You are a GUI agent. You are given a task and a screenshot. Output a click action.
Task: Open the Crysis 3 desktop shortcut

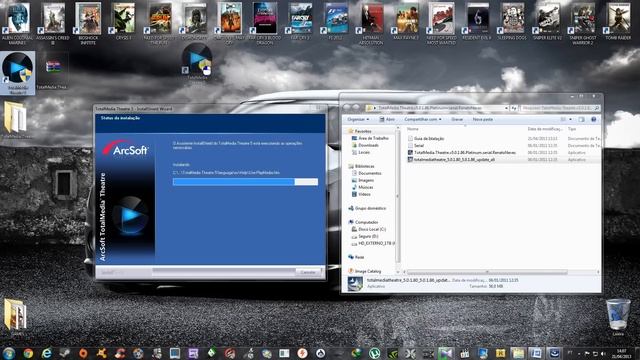click(123, 21)
